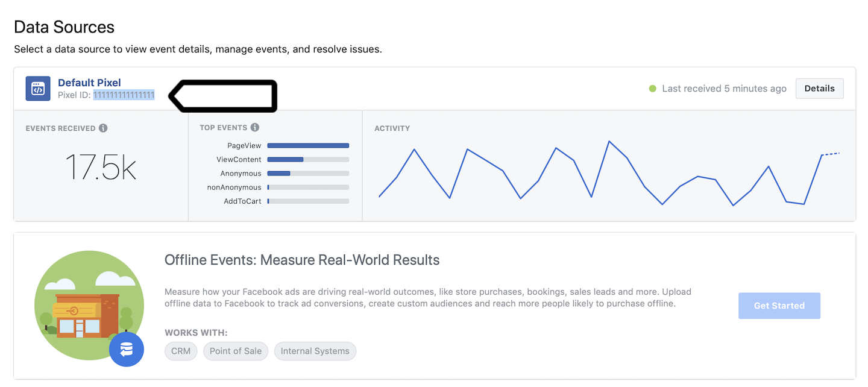Open the Default Pixel link

pyautogui.click(x=89, y=83)
